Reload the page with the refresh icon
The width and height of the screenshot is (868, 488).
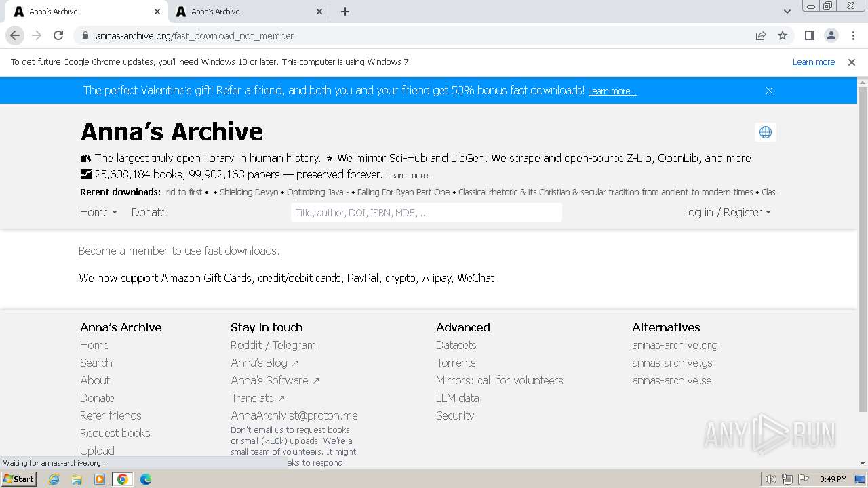click(58, 35)
